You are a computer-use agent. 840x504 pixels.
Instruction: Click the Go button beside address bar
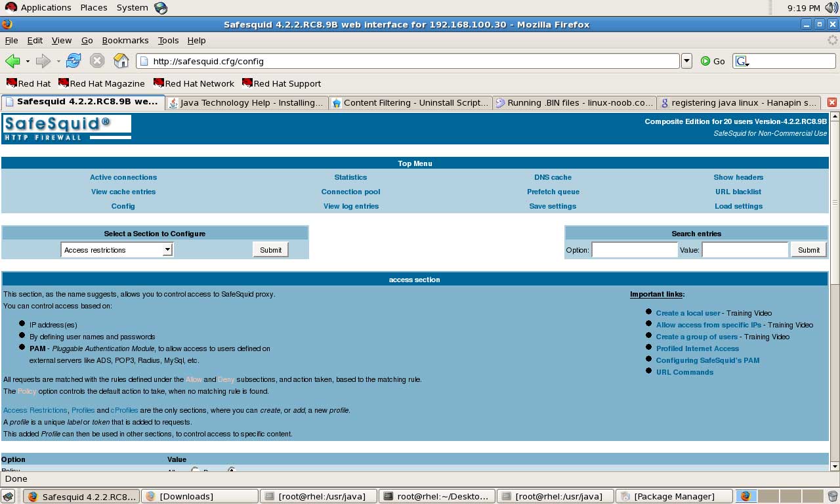[713, 60]
